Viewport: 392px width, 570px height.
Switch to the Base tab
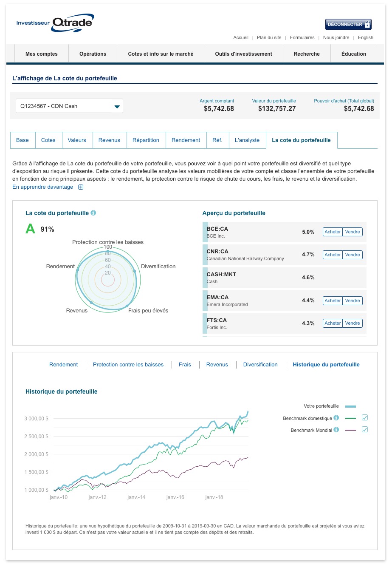[23, 140]
